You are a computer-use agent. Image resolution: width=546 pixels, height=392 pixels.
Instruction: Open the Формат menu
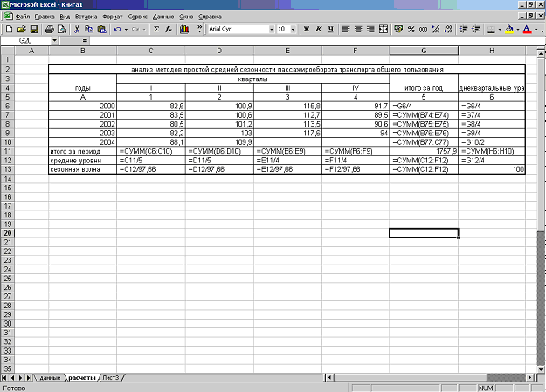click(x=112, y=17)
